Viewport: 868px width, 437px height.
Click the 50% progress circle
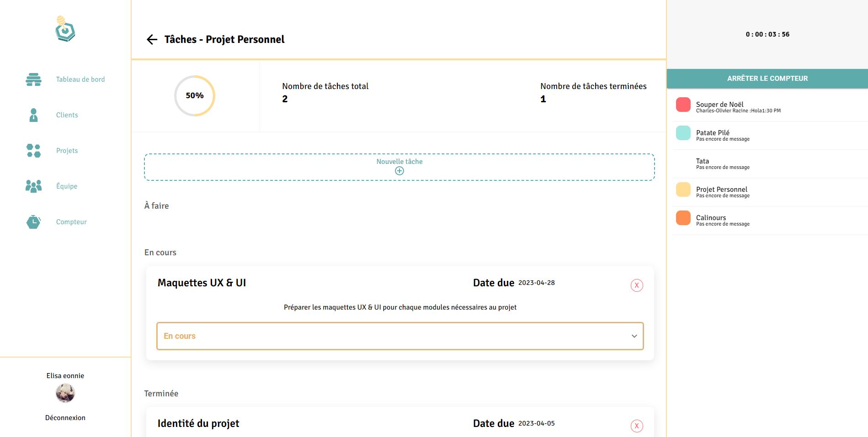(x=195, y=96)
